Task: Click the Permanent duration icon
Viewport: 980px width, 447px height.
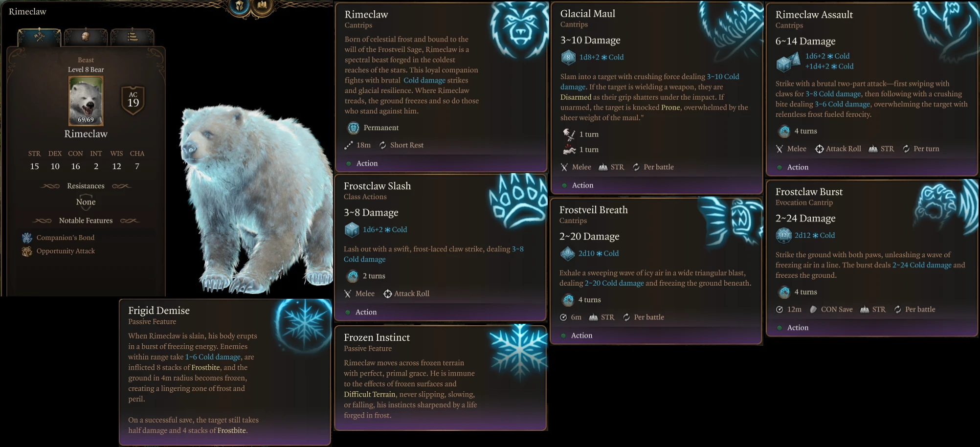Action: coord(353,128)
